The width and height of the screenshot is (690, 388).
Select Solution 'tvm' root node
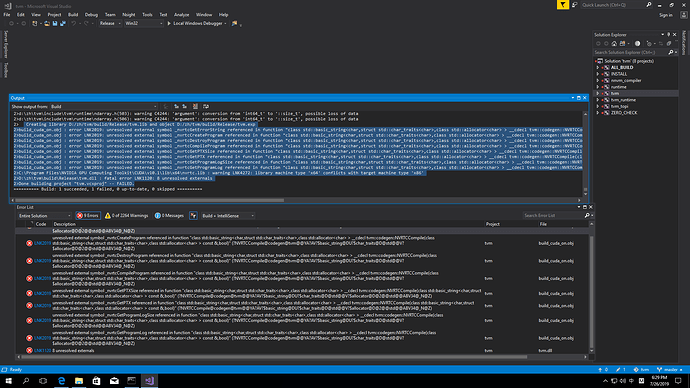(629, 61)
